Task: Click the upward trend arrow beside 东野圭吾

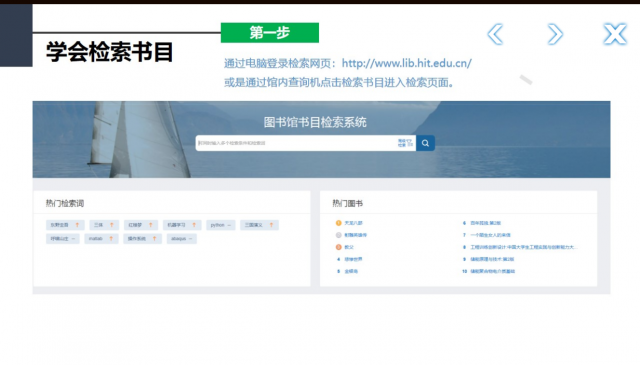Action: (x=77, y=225)
